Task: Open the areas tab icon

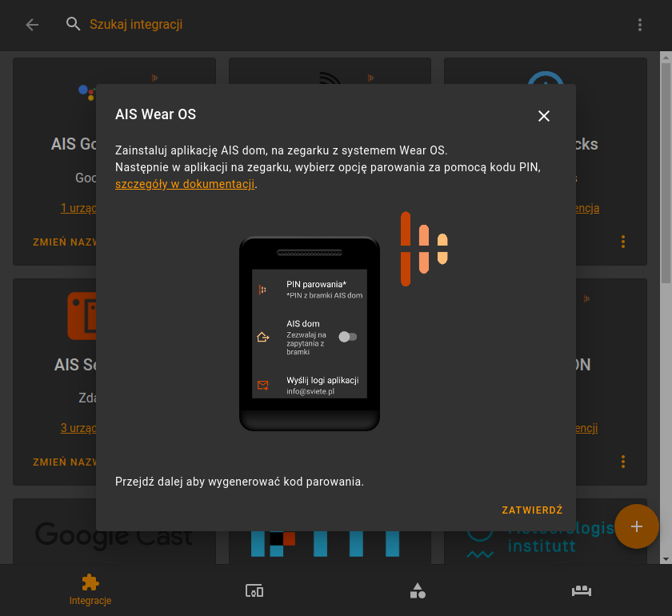Action: [x=581, y=590]
